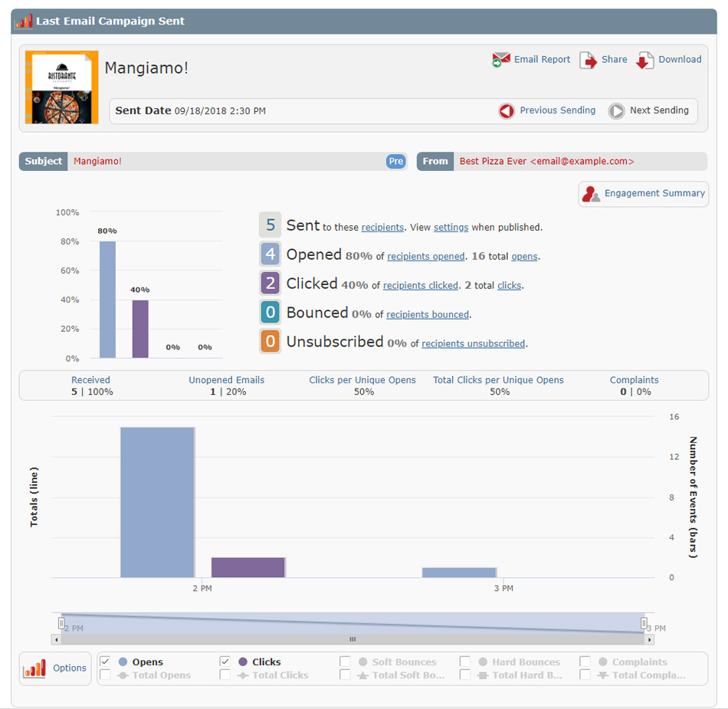Click the Engagement Summary person icon

coord(591,194)
